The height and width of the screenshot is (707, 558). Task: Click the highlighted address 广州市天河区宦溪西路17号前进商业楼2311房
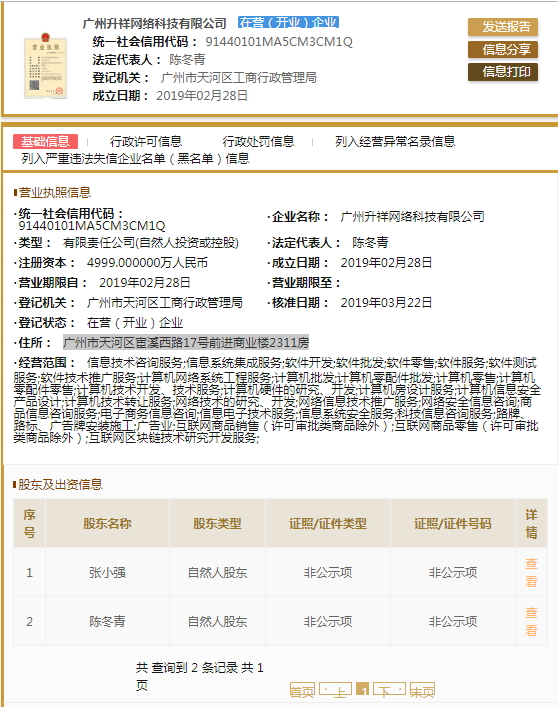tap(186, 343)
